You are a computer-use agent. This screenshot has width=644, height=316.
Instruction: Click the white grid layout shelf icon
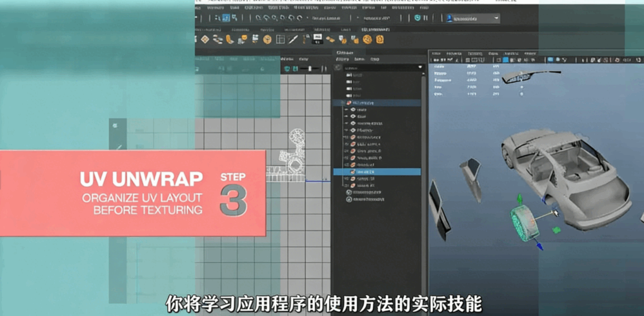pos(281,39)
